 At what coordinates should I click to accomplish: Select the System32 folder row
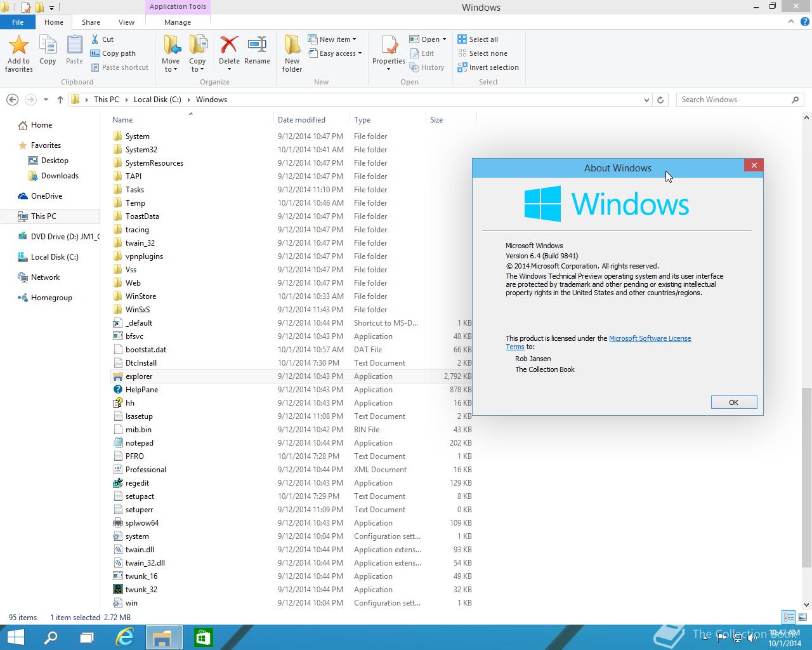[292, 150]
